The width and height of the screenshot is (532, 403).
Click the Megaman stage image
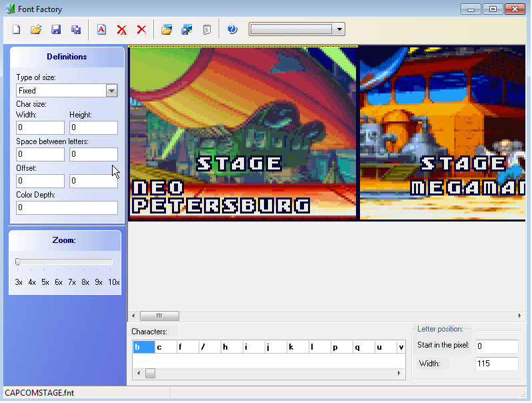[443, 133]
